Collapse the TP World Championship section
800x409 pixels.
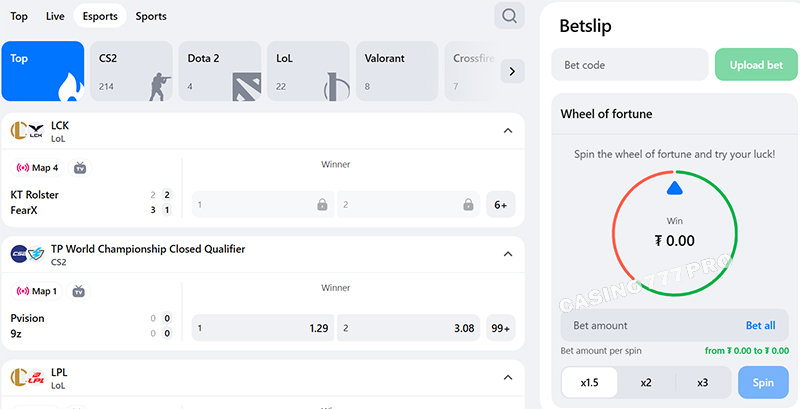click(x=507, y=254)
